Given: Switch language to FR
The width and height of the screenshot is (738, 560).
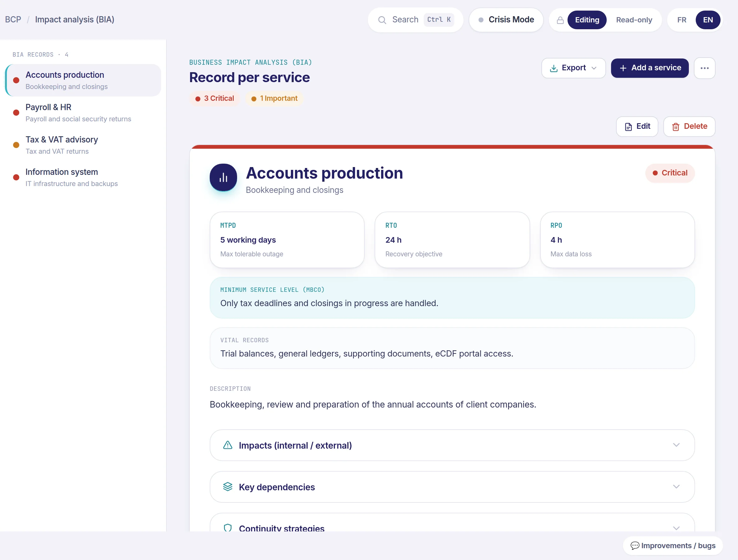Looking at the screenshot, I should coord(681,20).
